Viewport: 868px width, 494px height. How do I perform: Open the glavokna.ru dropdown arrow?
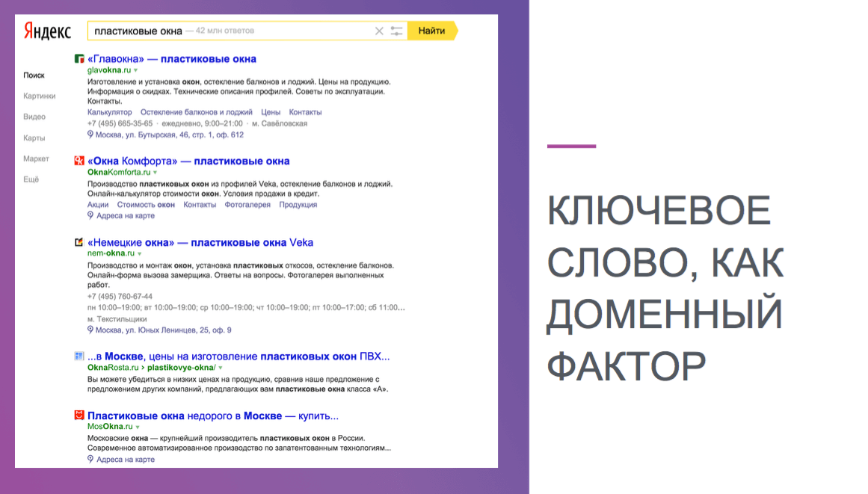[135, 71]
